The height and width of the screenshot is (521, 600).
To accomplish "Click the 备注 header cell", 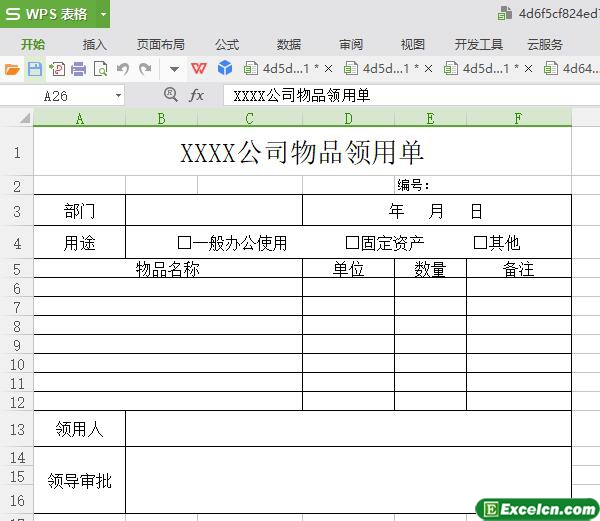I will (519, 269).
